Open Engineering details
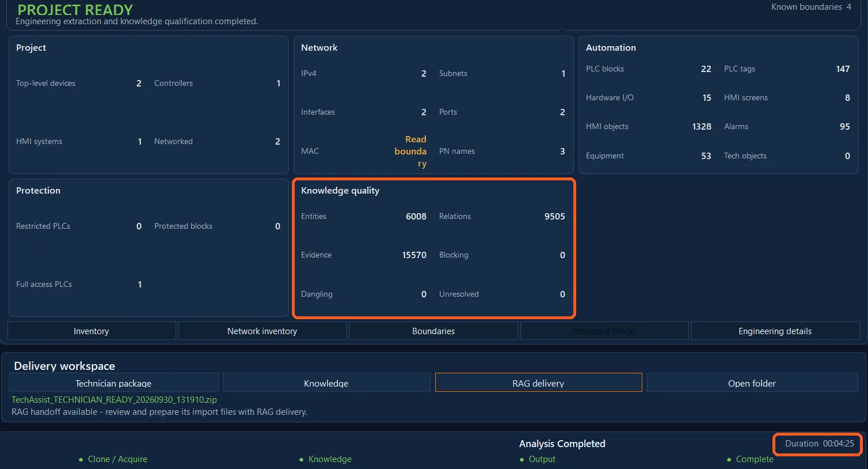 (775, 331)
